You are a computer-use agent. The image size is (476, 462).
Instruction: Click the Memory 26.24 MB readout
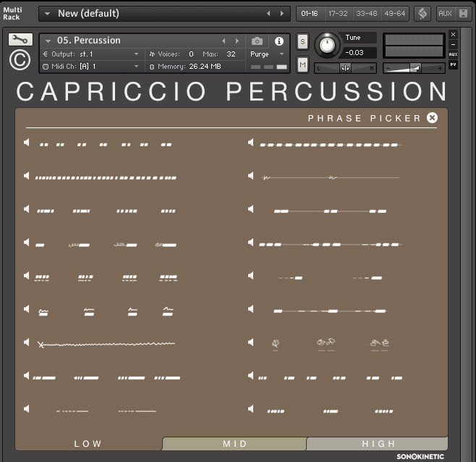pyautogui.click(x=185, y=67)
